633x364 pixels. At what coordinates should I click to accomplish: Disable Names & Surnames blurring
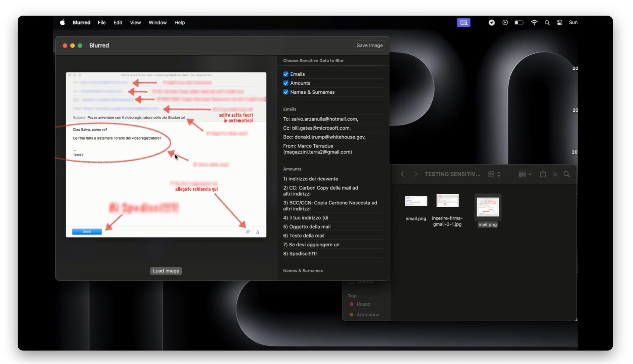pyautogui.click(x=286, y=92)
